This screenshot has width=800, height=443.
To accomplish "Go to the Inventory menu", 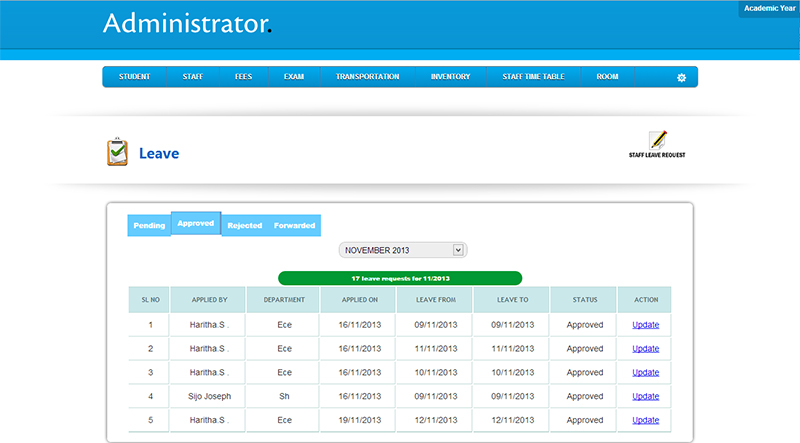I will tap(450, 77).
